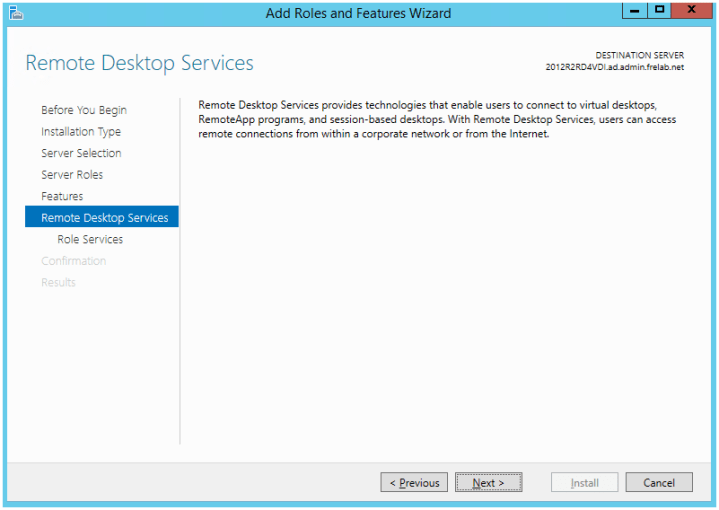Select Remote Desktop Services in the sidebar
Screen dimensions: 719x510
104,218
